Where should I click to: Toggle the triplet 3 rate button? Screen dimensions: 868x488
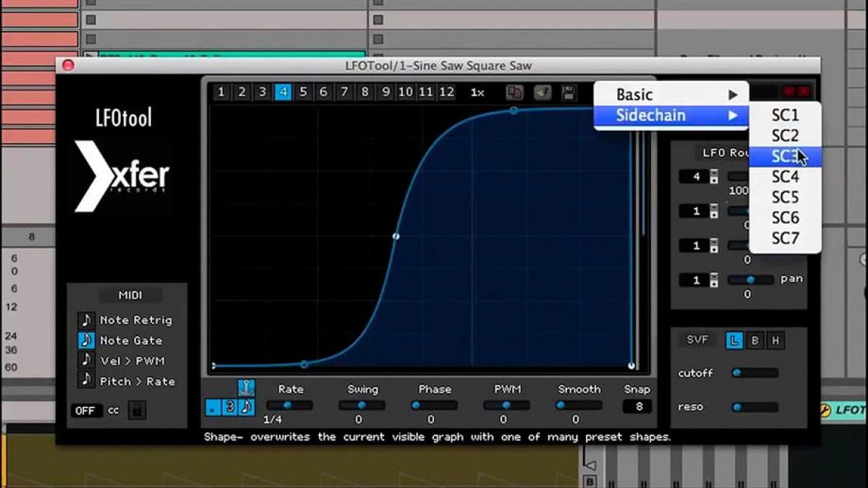[x=229, y=407]
